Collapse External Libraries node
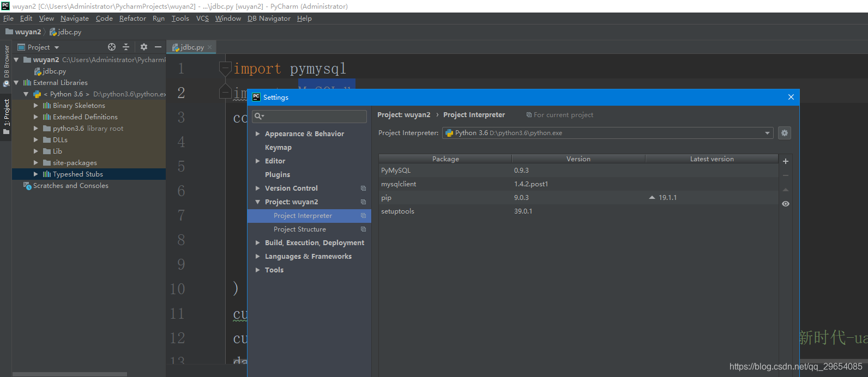The height and width of the screenshot is (377, 868). (16, 83)
